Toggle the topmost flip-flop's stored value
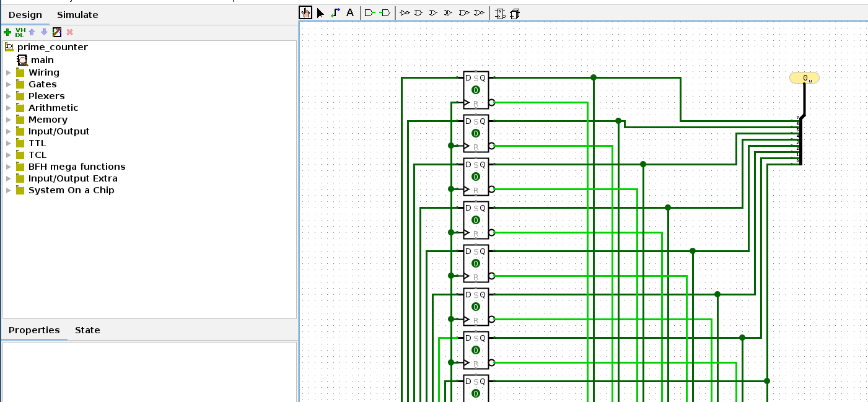Screen dimensions: 868x402 click(475, 90)
